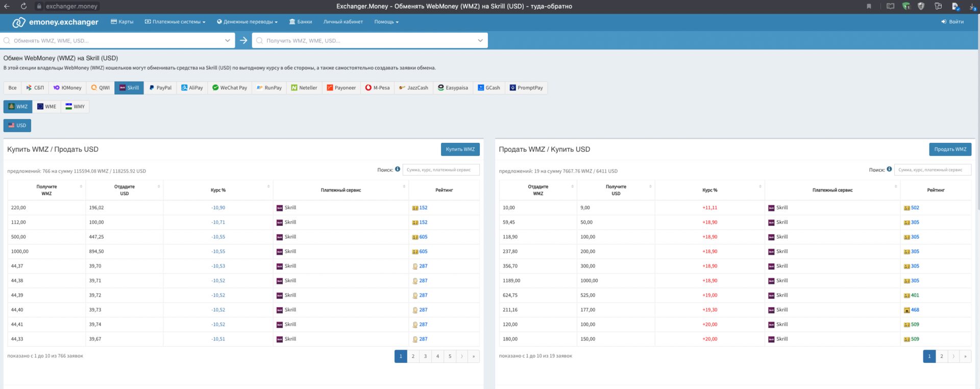Click the left table search input field

440,170
